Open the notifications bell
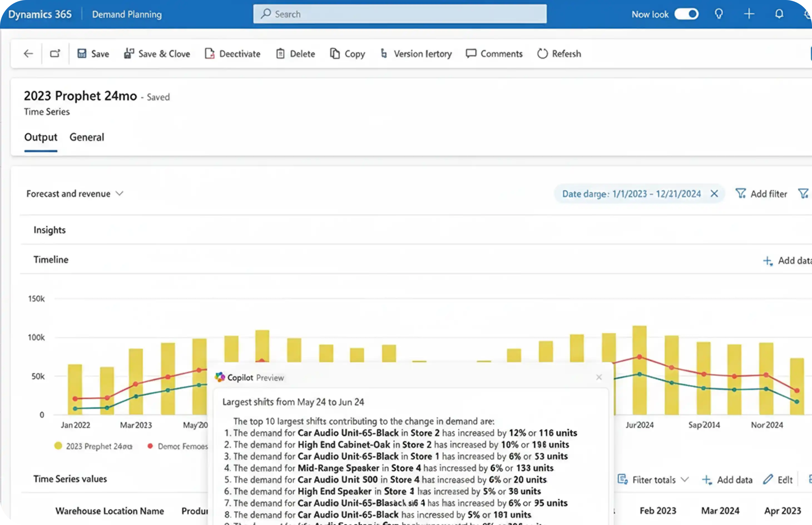Viewport: 812px width, 525px height. click(x=779, y=14)
